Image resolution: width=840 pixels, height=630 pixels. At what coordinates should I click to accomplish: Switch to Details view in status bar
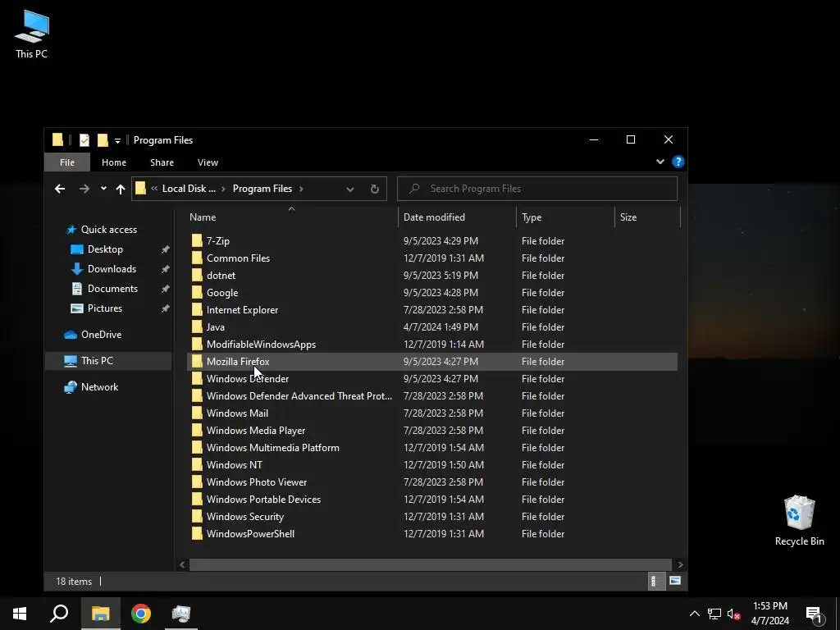tap(655, 582)
